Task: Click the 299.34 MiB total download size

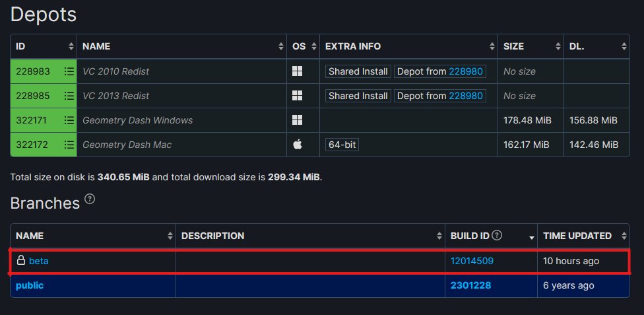Action: click(x=294, y=178)
